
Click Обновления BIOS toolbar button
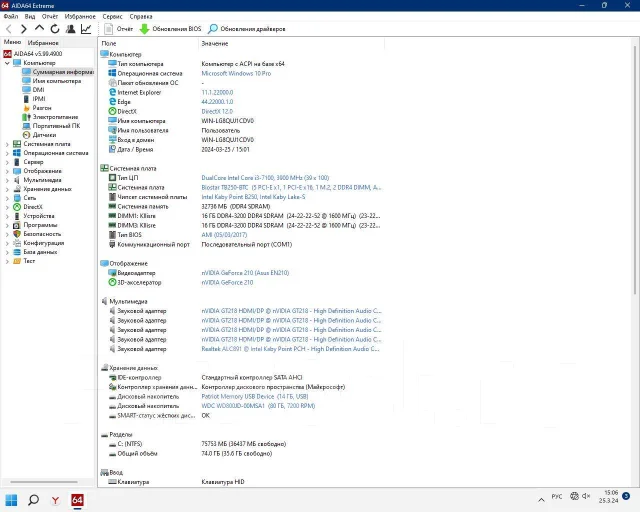click(x=171, y=29)
